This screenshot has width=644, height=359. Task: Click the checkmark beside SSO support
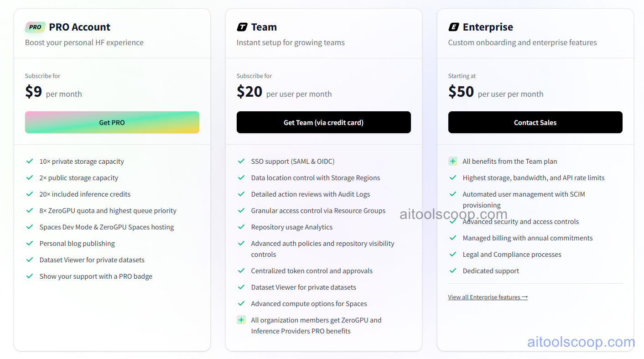[241, 161]
